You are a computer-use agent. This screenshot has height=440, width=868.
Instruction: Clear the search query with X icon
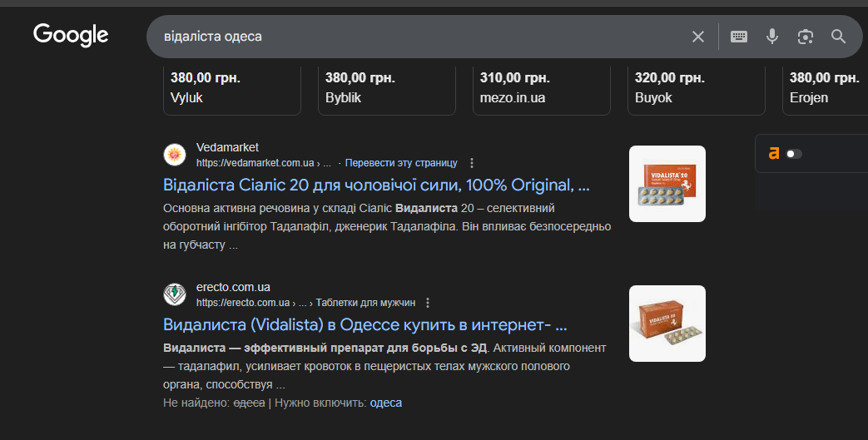(698, 37)
